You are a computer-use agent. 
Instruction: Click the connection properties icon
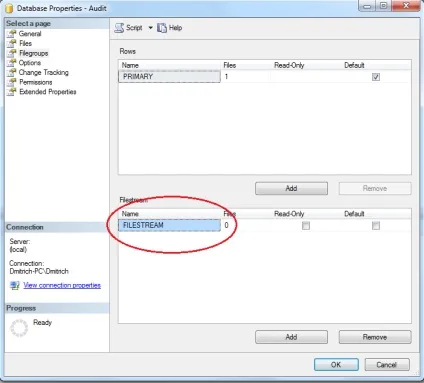(15, 286)
